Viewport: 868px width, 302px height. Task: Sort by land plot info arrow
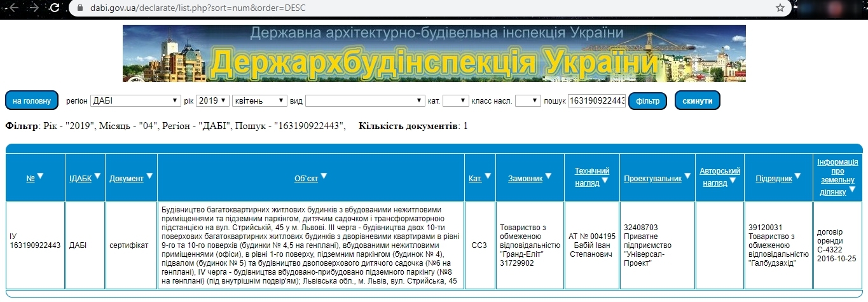(851, 189)
